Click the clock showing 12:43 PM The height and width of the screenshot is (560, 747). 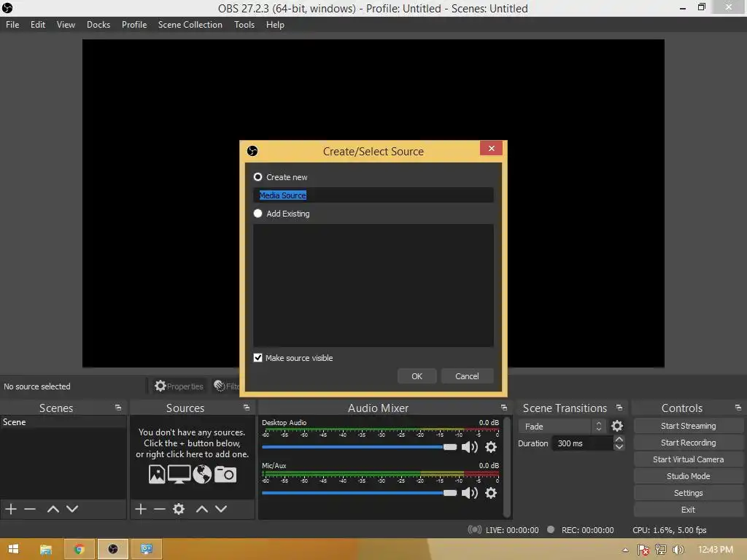tap(716, 550)
